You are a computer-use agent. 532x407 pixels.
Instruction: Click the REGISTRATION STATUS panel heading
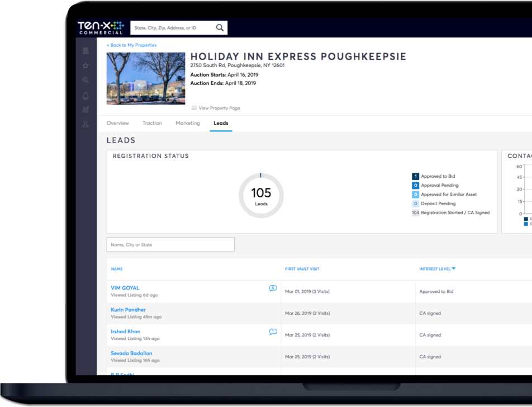click(151, 156)
